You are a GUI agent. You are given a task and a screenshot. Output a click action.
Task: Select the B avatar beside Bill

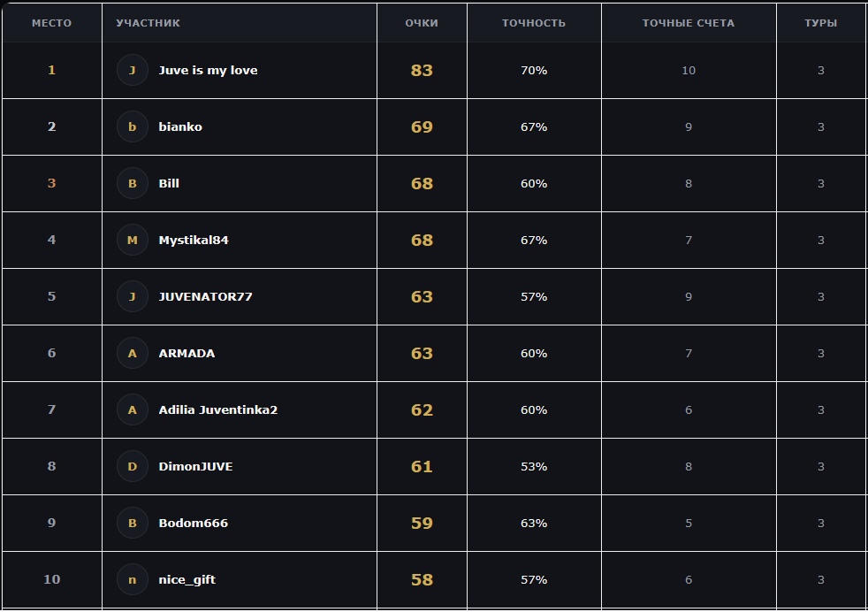pyautogui.click(x=133, y=183)
